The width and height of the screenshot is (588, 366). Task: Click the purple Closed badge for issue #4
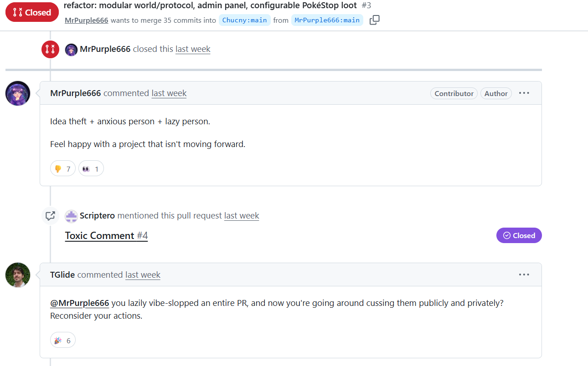coord(519,235)
